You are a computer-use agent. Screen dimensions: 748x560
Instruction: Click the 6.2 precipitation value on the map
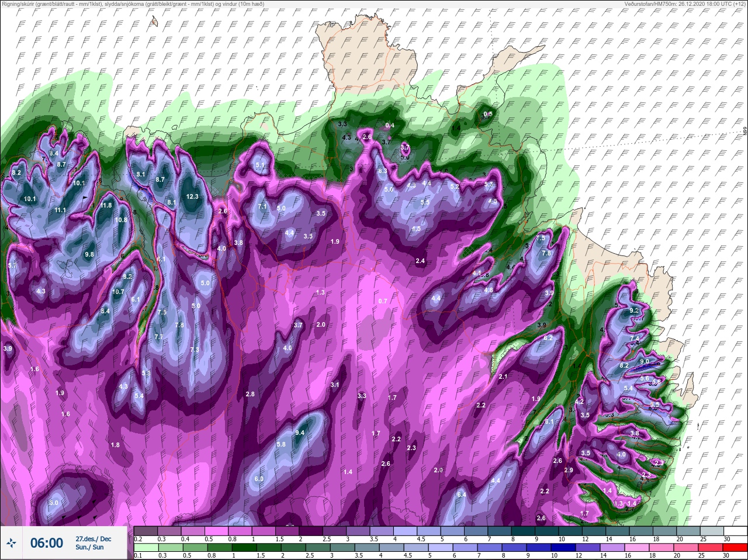tap(548, 338)
